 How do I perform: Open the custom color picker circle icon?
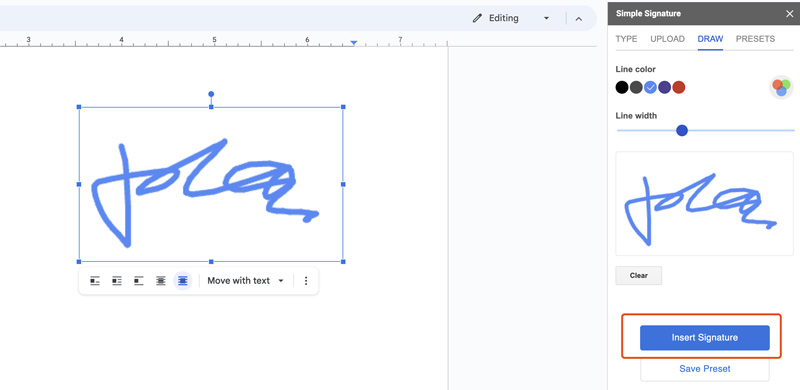[781, 87]
